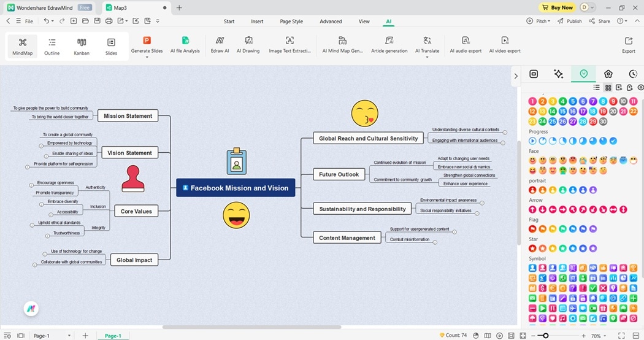The height and width of the screenshot is (340, 644).
Task: Open the clipart flower panel tab
Action: click(x=608, y=74)
